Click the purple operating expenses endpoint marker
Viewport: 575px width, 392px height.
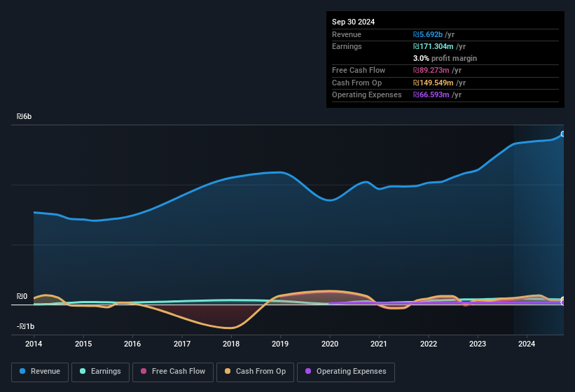coord(563,302)
